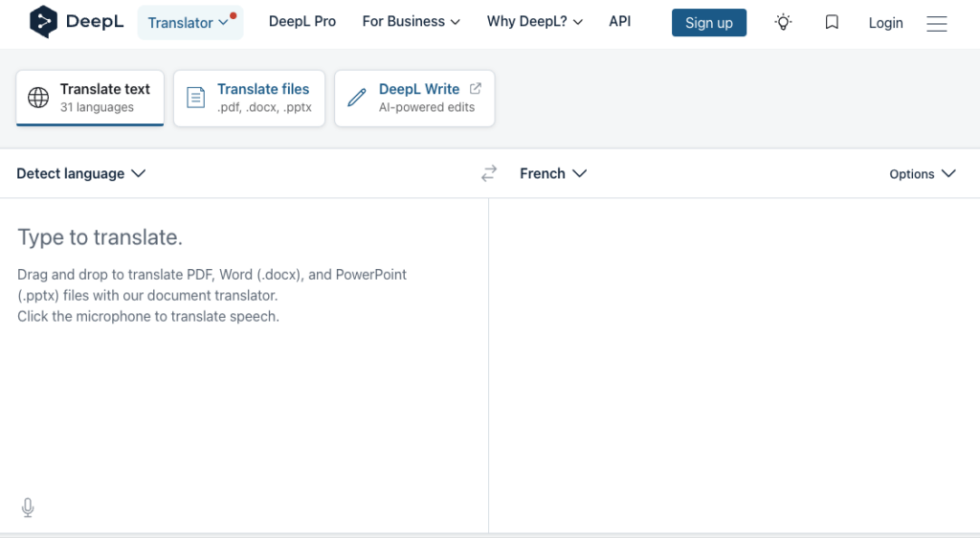
Task: Open DeepL Write external link icon
Action: [476, 89]
